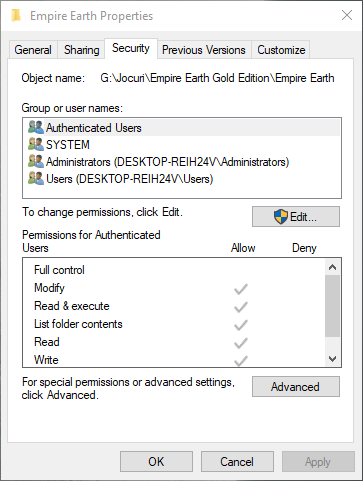Close the Empire Earth Properties dialog

tap(347, 15)
